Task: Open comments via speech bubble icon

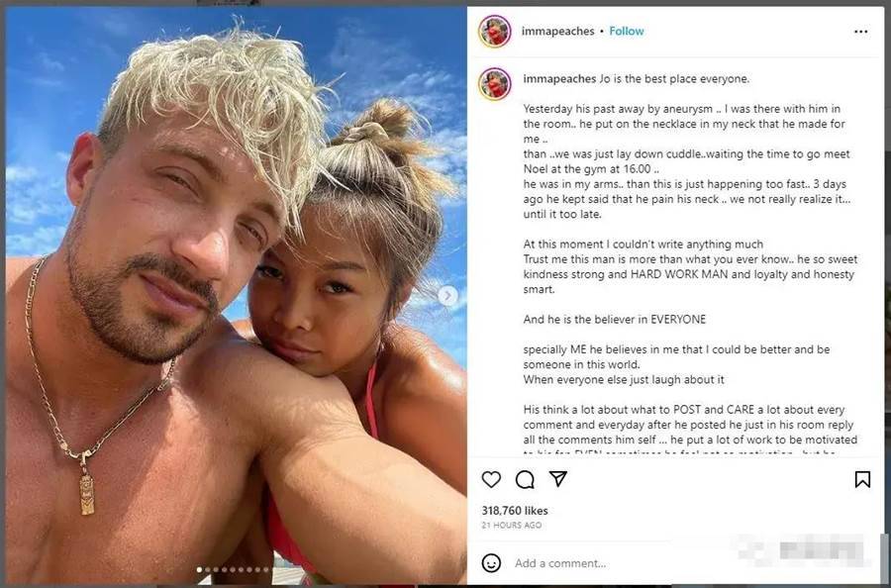Action: pos(525,479)
